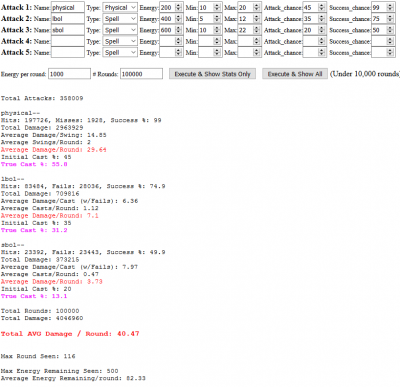
Task: Adjust the Attack 4 Min stepper
Action: (x=217, y=41)
